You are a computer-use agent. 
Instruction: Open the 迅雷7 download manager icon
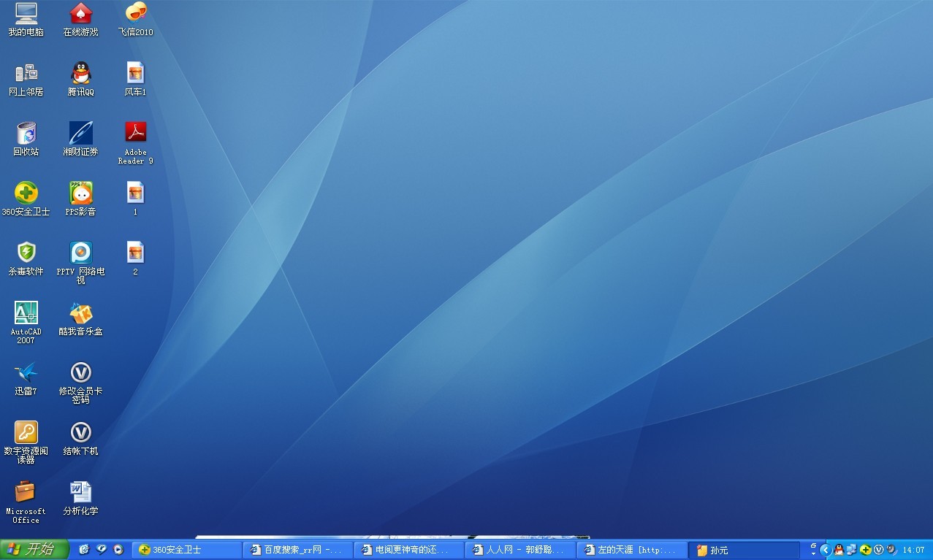26,373
